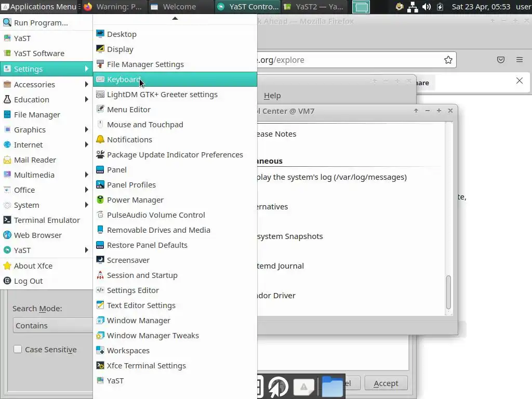
Task: Switch to YaST2 taskbar window
Action: pyautogui.click(x=314, y=7)
